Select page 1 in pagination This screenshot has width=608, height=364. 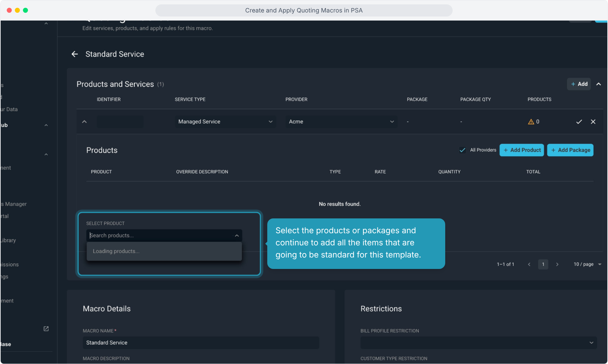point(543,264)
